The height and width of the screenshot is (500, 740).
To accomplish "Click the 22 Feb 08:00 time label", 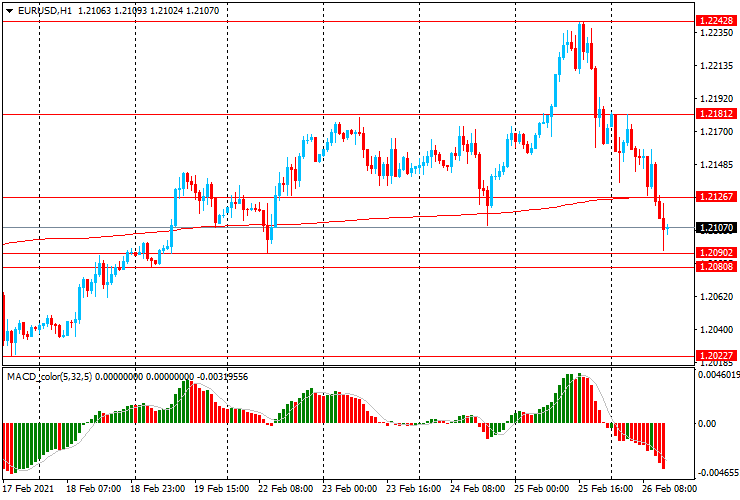I will (286, 489).
